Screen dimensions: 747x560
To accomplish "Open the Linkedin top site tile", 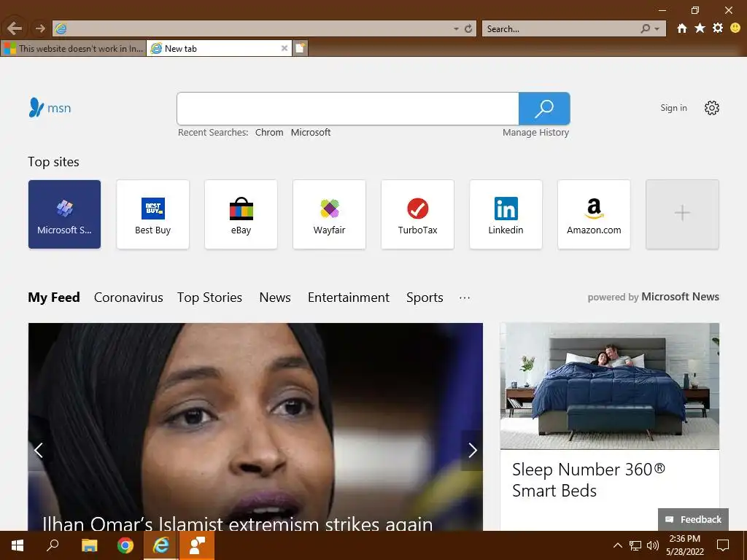I will [x=506, y=214].
